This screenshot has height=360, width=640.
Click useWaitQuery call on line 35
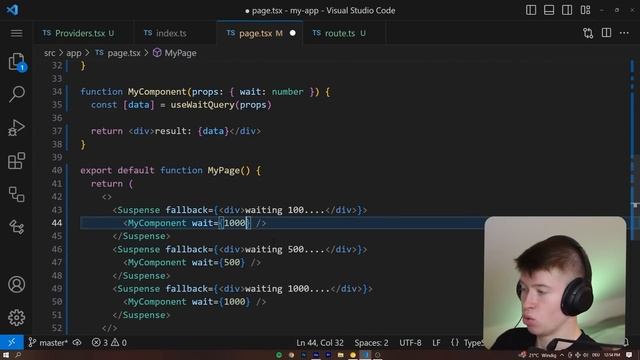tap(202, 105)
